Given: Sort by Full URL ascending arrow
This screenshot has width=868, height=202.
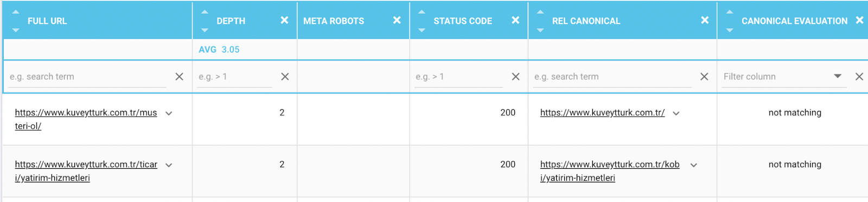Looking at the screenshot, I should (16, 12).
